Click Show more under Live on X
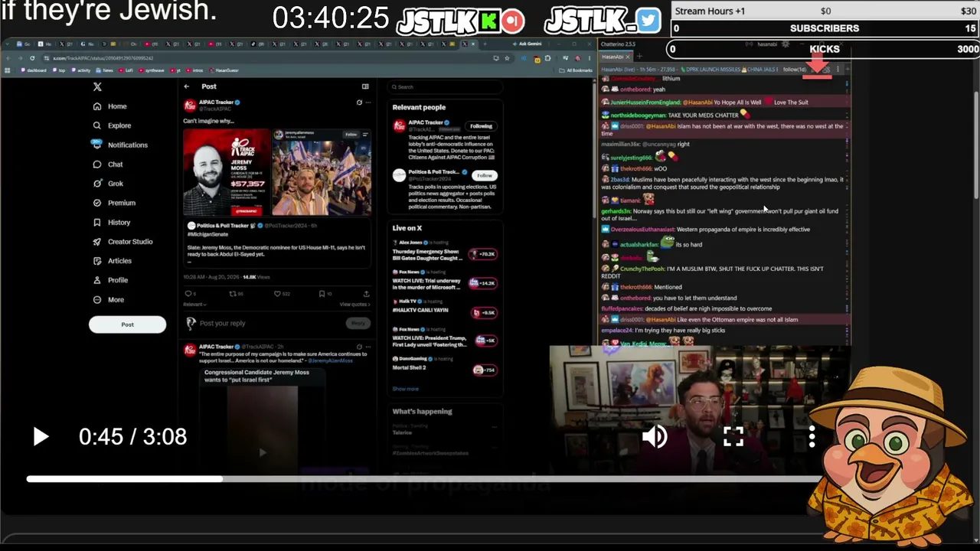Image resolution: width=980 pixels, height=551 pixels. tap(405, 389)
